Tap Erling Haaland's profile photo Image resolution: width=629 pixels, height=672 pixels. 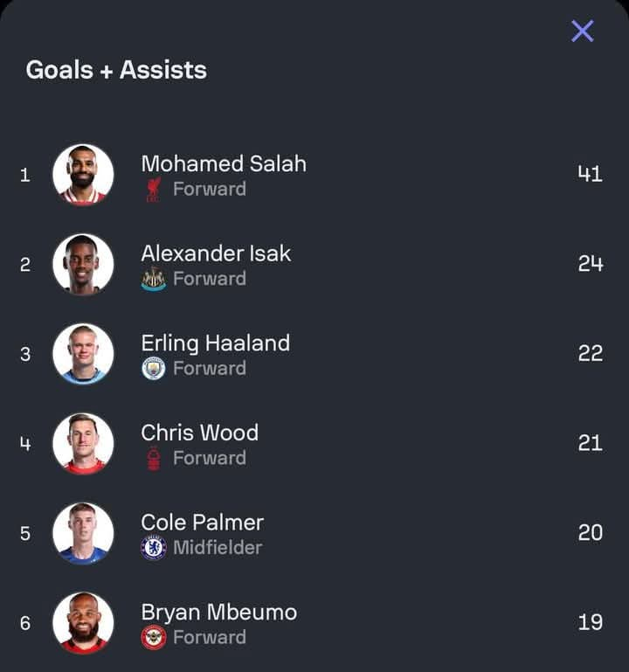coord(83,354)
